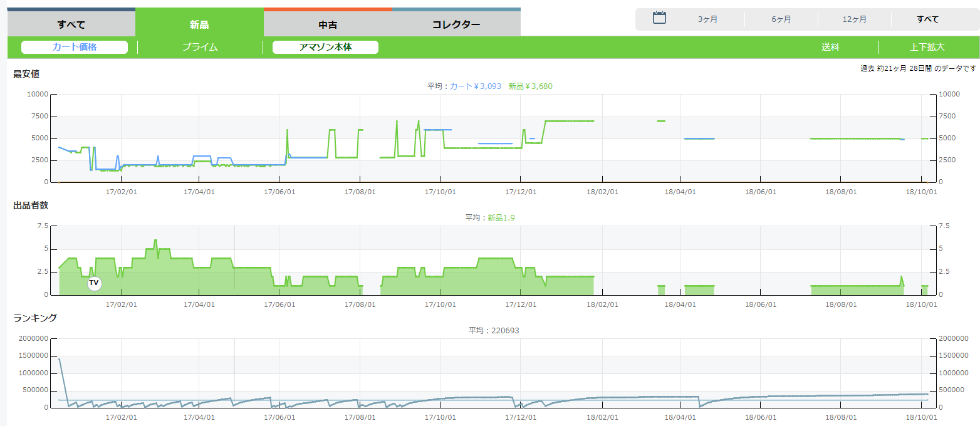Toggle 送料 shipping inclusion
980x426 pixels.
(x=830, y=47)
